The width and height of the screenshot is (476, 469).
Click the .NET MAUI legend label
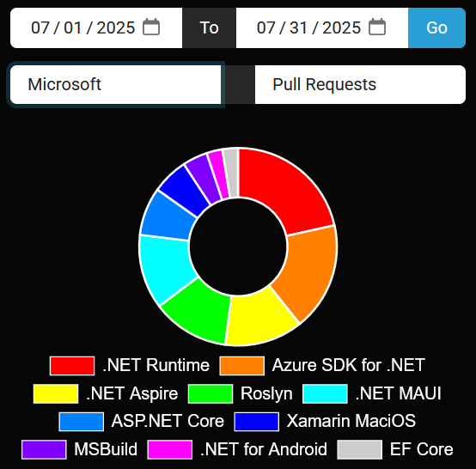(399, 393)
